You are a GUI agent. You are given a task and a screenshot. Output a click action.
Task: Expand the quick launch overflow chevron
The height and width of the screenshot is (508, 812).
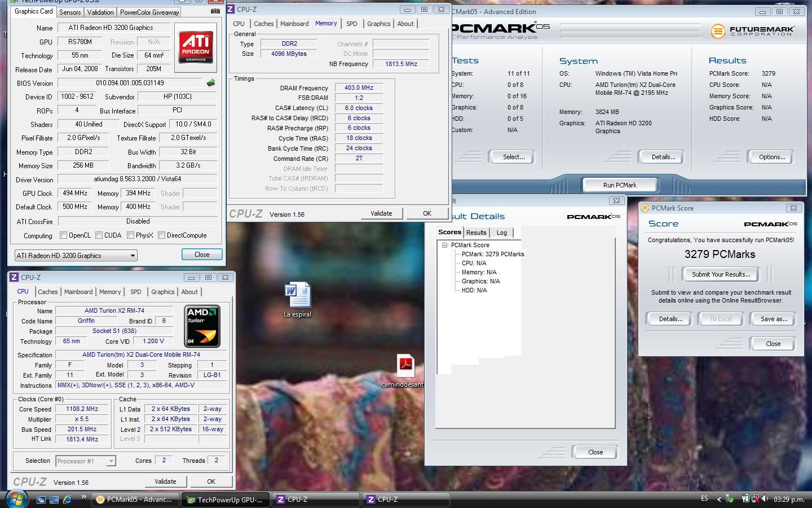[x=84, y=497]
